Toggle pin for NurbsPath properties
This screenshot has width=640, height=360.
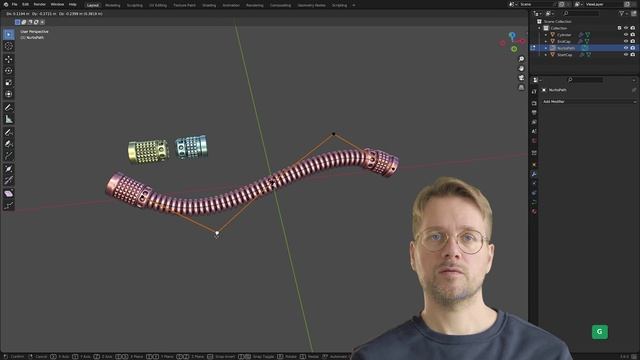tap(634, 90)
